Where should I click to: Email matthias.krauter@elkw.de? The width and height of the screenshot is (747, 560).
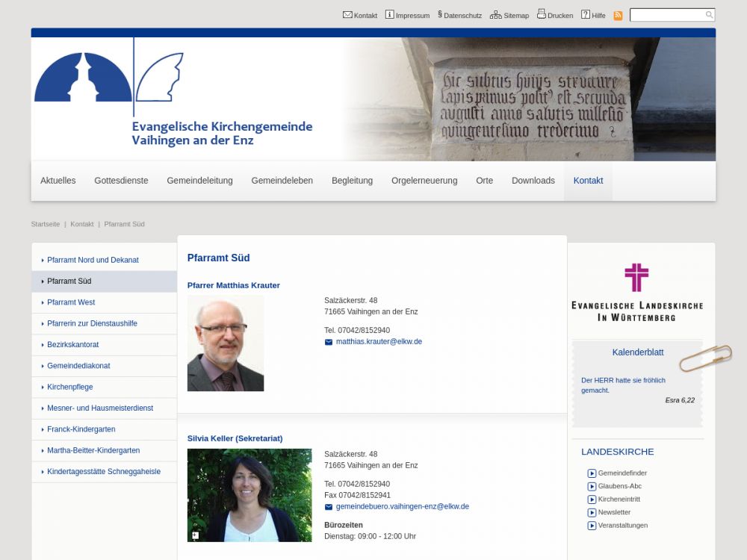pyautogui.click(x=379, y=342)
